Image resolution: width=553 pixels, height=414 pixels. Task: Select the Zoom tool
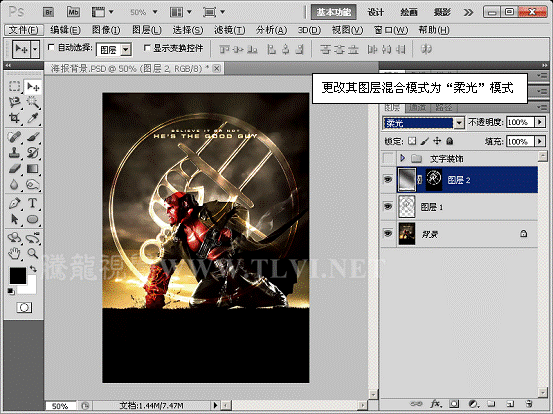pyautogui.click(x=33, y=253)
